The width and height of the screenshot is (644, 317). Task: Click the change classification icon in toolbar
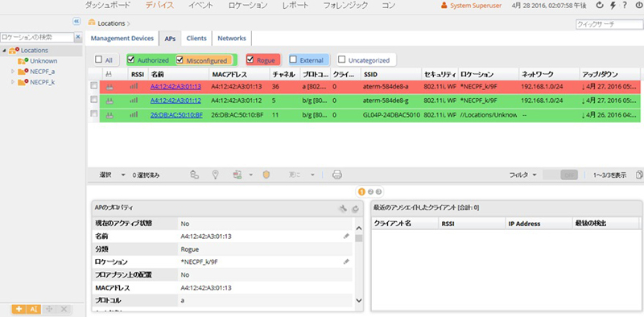(x=237, y=175)
